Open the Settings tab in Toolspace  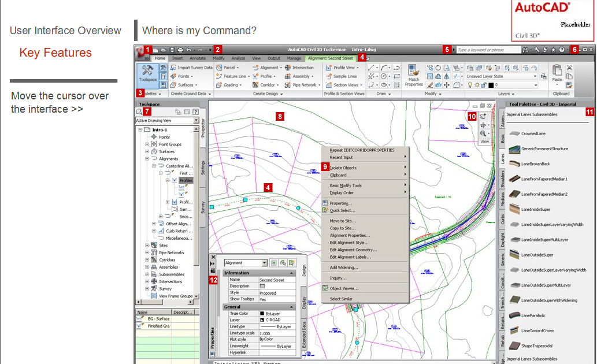[203, 168]
